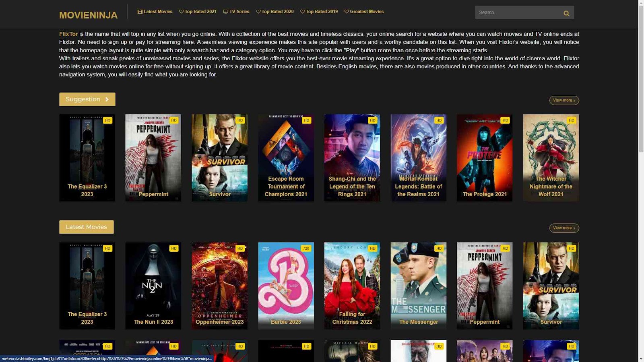Click the search magnifier icon
Image resolution: width=644 pixels, height=362 pixels.
pyautogui.click(x=566, y=13)
